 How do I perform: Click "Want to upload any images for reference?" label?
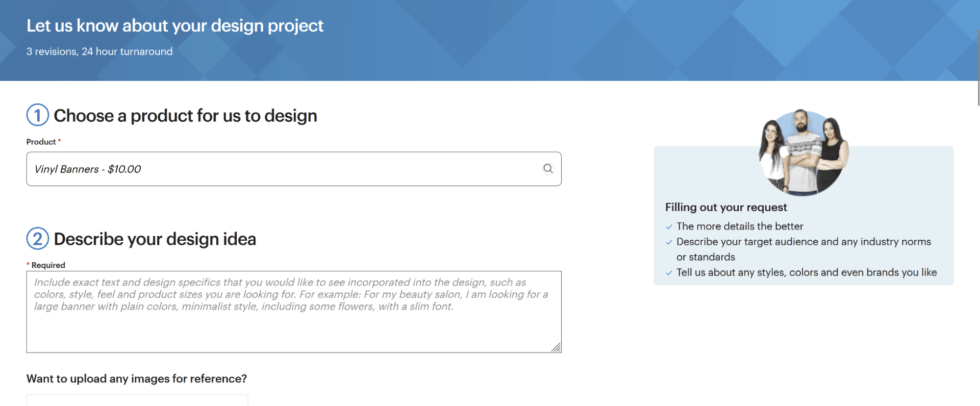pos(137,379)
